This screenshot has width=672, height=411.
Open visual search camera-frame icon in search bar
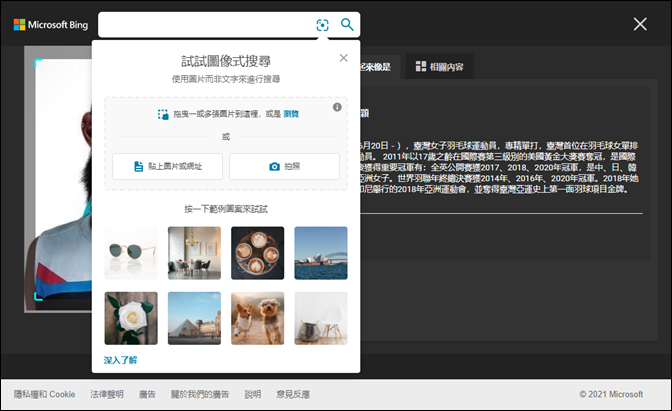[322, 25]
